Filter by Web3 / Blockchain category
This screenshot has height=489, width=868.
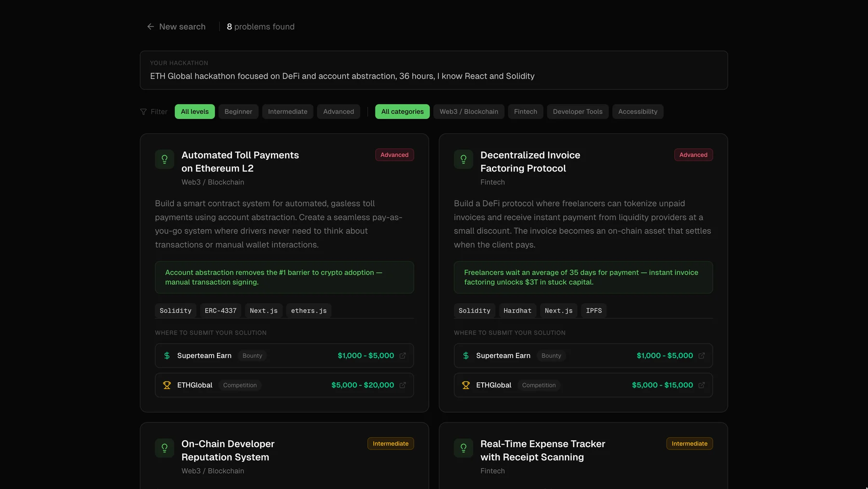pyautogui.click(x=469, y=111)
